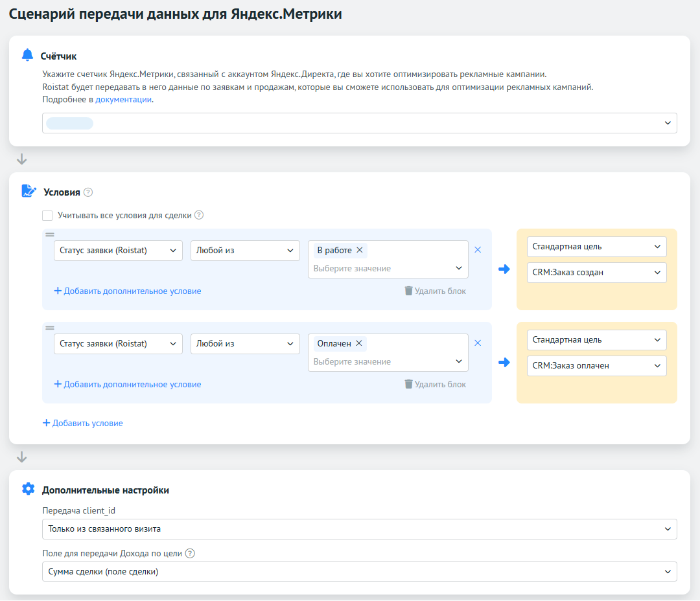700x601 pixels.
Task: Remove the 'В работе' tag with its x
Action: point(359,250)
